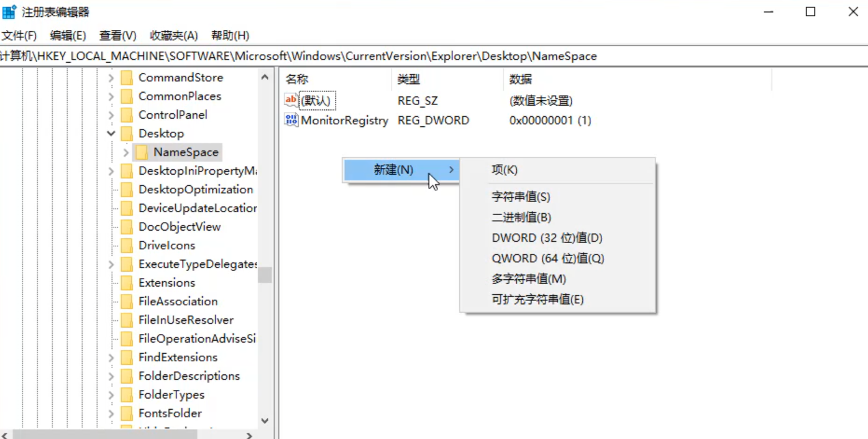This screenshot has width=868, height=439.
Task: Expand the CommonPlaces tree node
Action: click(111, 96)
